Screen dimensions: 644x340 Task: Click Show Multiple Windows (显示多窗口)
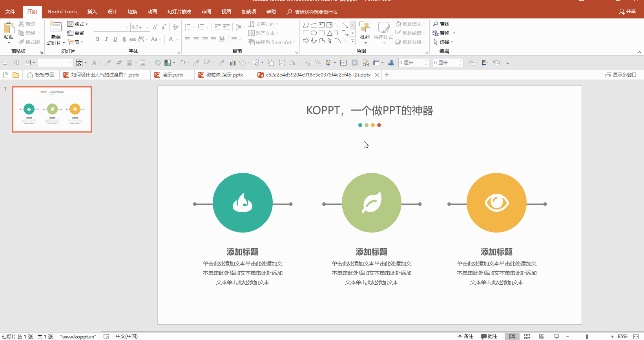(x=621, y=75)
